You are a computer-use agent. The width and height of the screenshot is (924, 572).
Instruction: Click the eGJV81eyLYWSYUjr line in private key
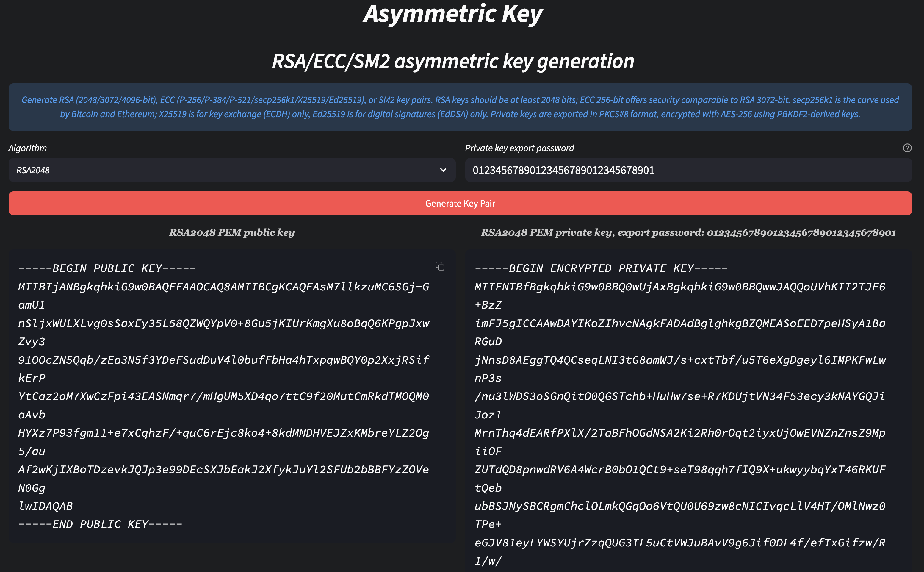[x=680, y=543]
